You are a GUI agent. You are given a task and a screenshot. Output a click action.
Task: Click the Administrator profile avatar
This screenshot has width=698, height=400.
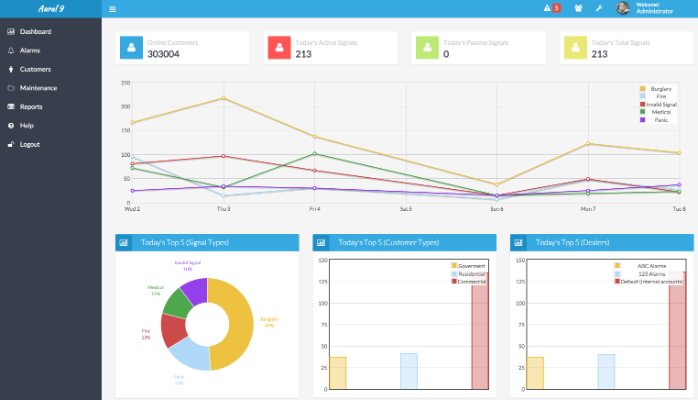(623, 9)
